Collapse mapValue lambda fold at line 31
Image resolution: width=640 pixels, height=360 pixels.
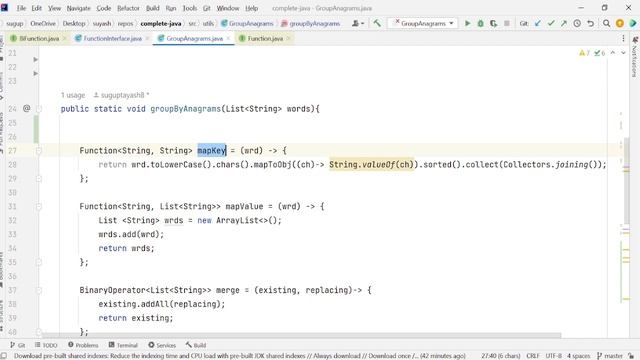[x=39, y=207]
